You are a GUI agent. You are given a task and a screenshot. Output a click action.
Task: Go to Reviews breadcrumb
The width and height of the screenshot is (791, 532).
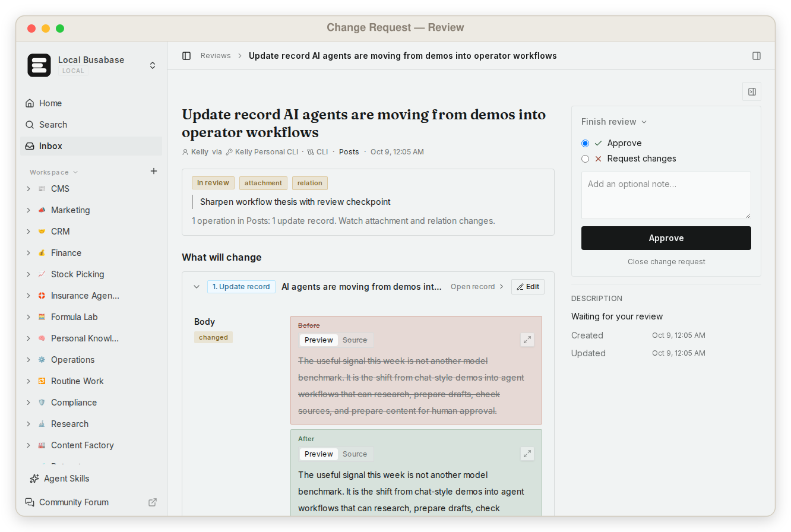pos(216,56)
